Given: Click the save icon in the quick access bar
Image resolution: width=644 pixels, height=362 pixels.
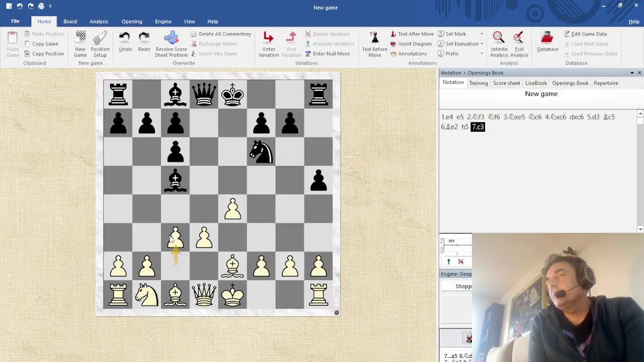Looking at the screenshot, I should click(x=9, y=6).
